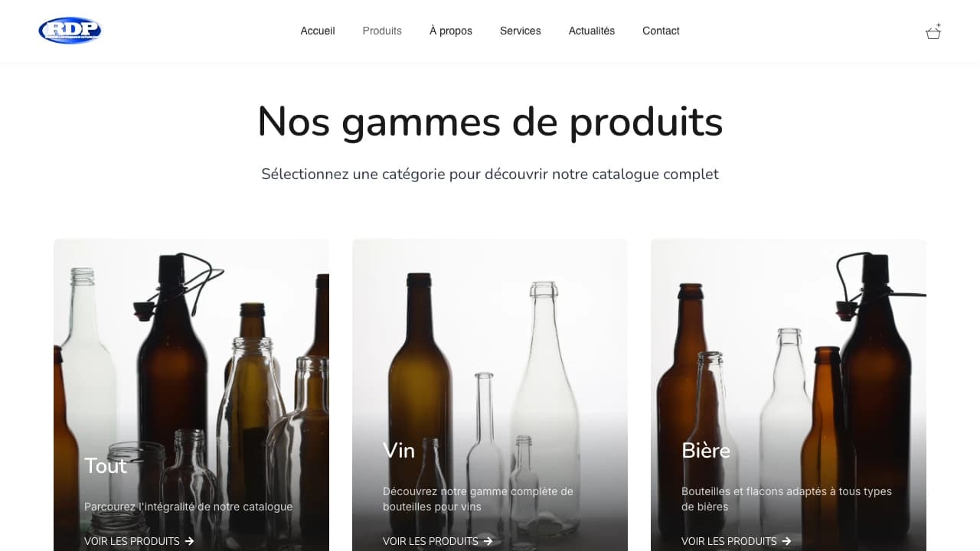The width and height of the screenshot is (980, 551).
Task: Select the Bière bottles image card
Action: coord(789,395)
